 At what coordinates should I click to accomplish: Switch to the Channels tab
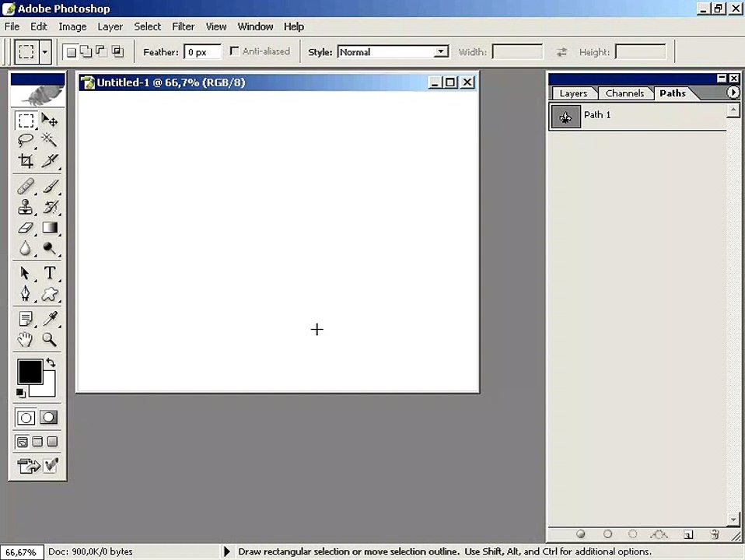pyautogui.click(x=624, y=93)
